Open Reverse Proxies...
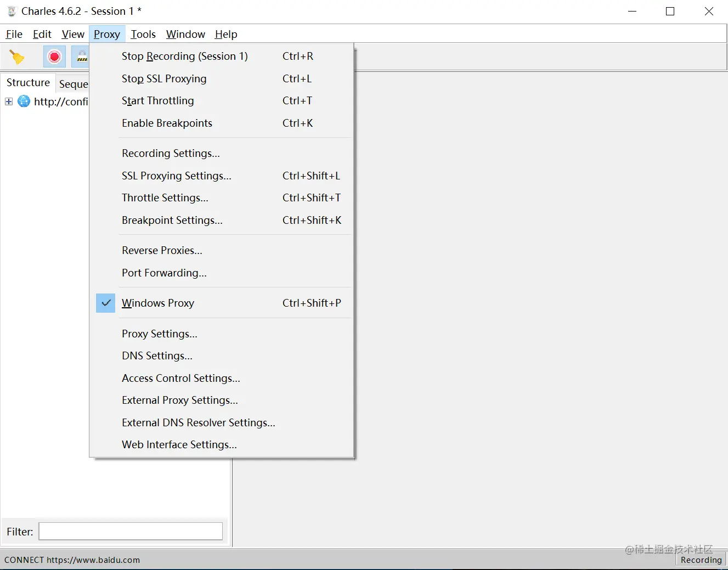728x570 pixels. pyautogui.click(x=222, y=250)
